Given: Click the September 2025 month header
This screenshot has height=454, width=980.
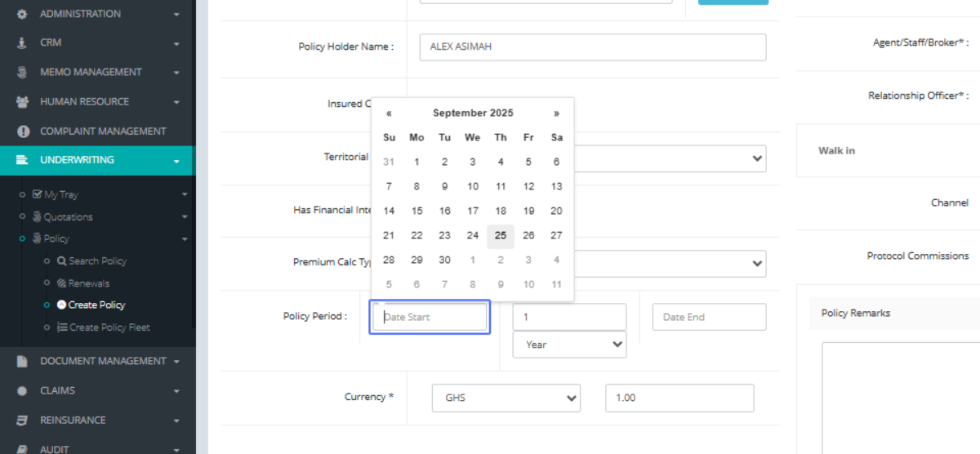Looking at the screenshot, I should [x=473, y=113].
